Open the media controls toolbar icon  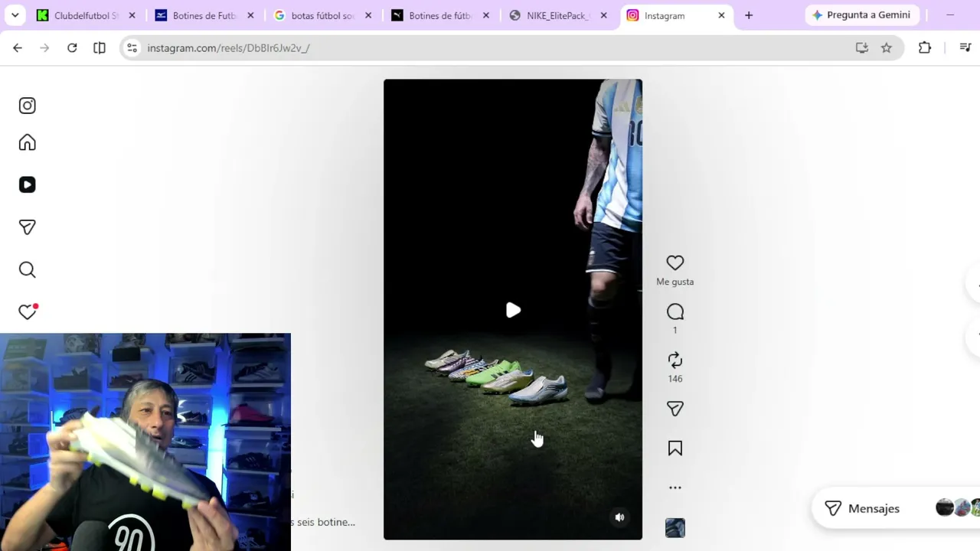pos(965,47)
